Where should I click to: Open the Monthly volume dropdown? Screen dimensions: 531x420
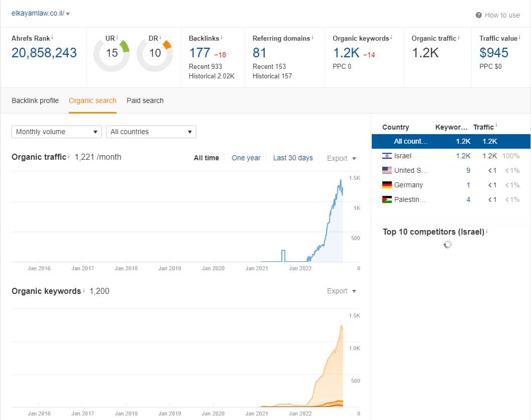pyautogui.click(x=57, y=132)
